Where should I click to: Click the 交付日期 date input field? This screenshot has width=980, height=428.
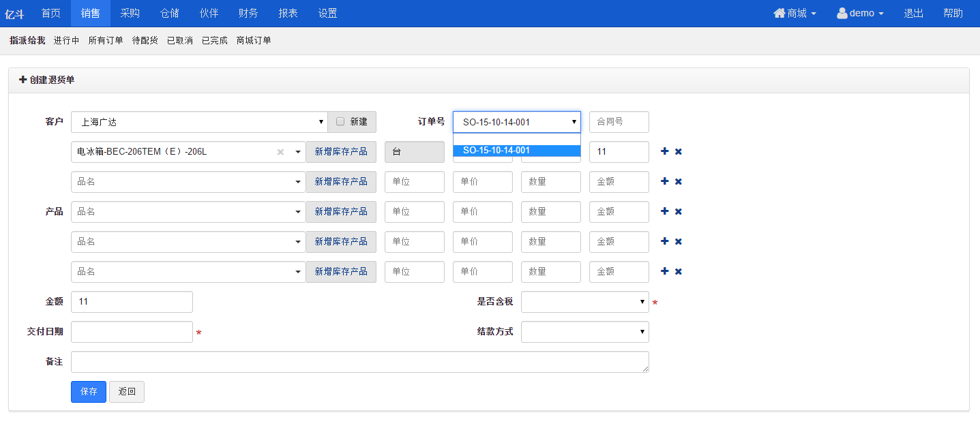132,332
